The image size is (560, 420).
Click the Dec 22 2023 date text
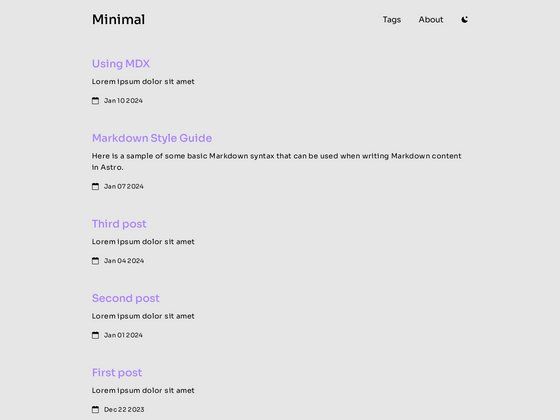point(124,409)
